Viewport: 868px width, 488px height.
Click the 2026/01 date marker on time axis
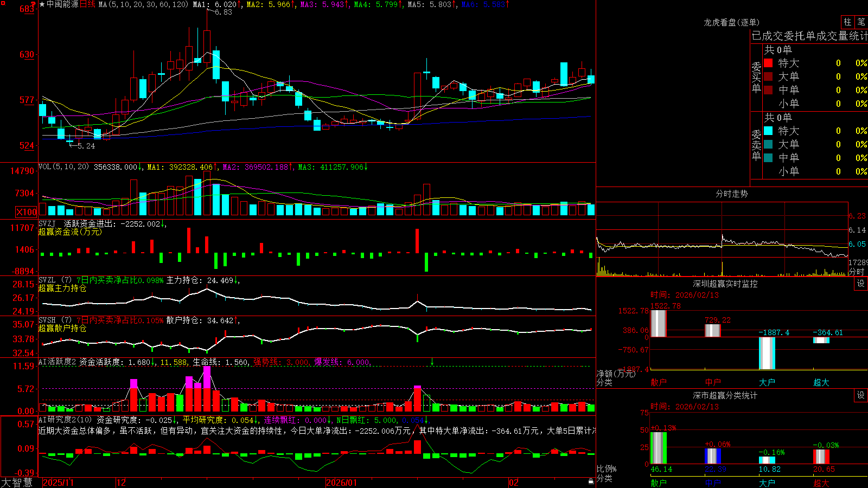342,483
